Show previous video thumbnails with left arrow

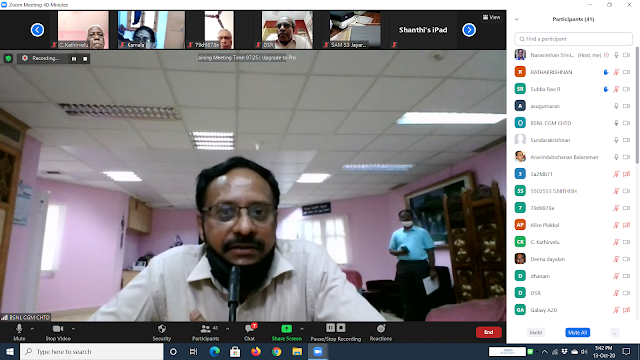coord(38,30)
